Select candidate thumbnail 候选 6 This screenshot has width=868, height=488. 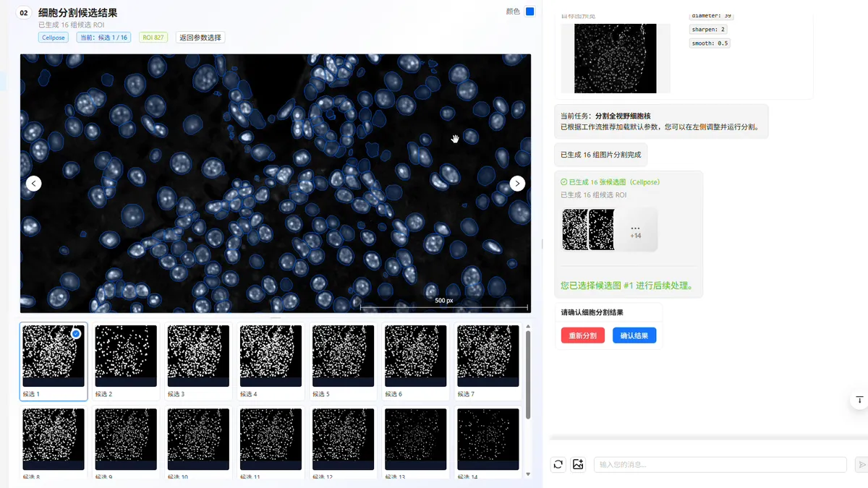[x=415, y=361]
